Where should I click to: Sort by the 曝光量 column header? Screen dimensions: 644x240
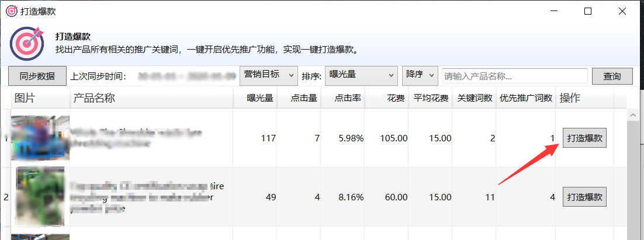click(260, 98)
